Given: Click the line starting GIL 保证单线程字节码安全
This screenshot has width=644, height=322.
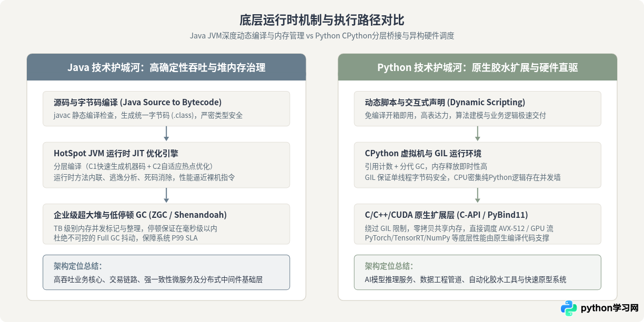Looking at the screenshot, I should [x=463, y=177].
